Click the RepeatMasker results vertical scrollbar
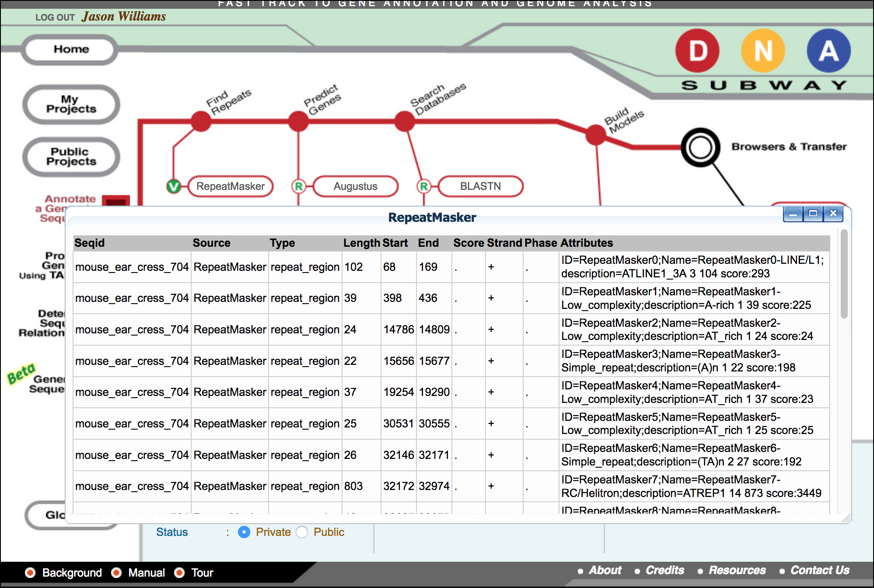Image resolution: width=874 pixels, height=588 pixels. click(x=844, y=274)
